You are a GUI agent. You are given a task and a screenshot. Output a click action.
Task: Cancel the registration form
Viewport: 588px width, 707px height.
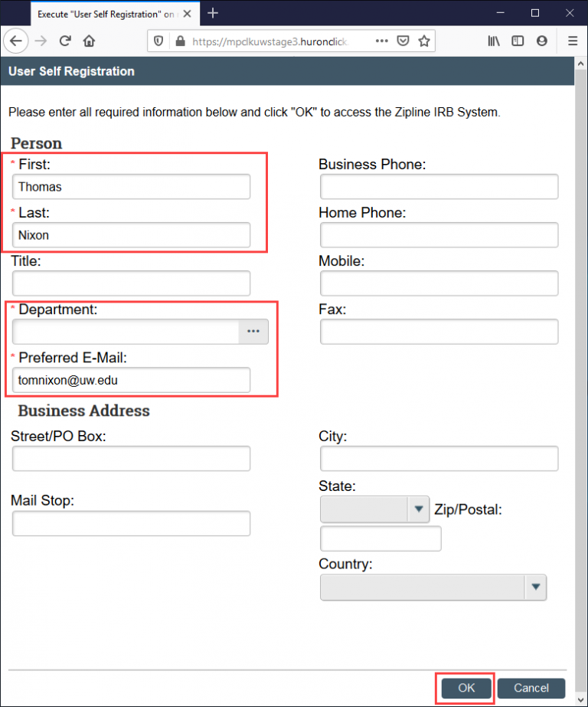[x=531, y=688]
